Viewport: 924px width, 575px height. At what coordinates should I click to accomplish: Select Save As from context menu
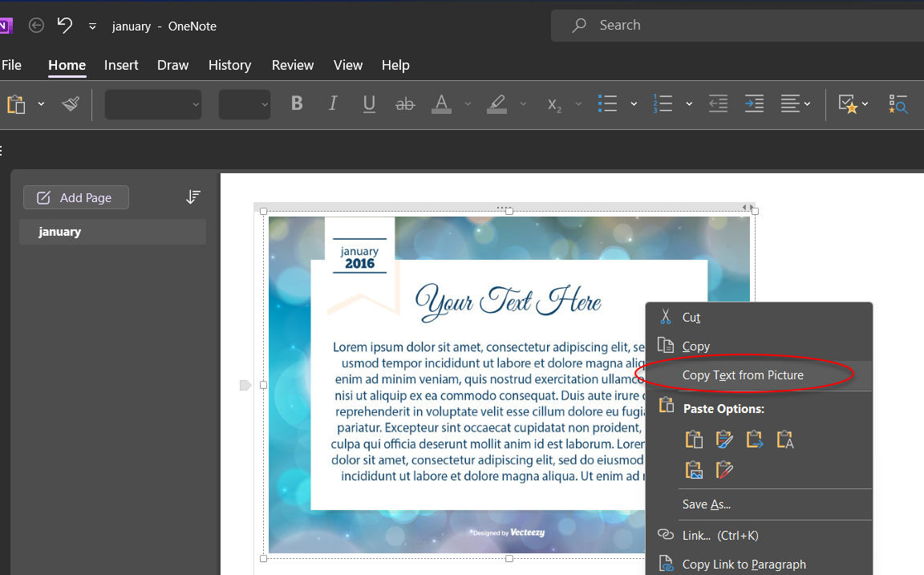coord(707,504)
